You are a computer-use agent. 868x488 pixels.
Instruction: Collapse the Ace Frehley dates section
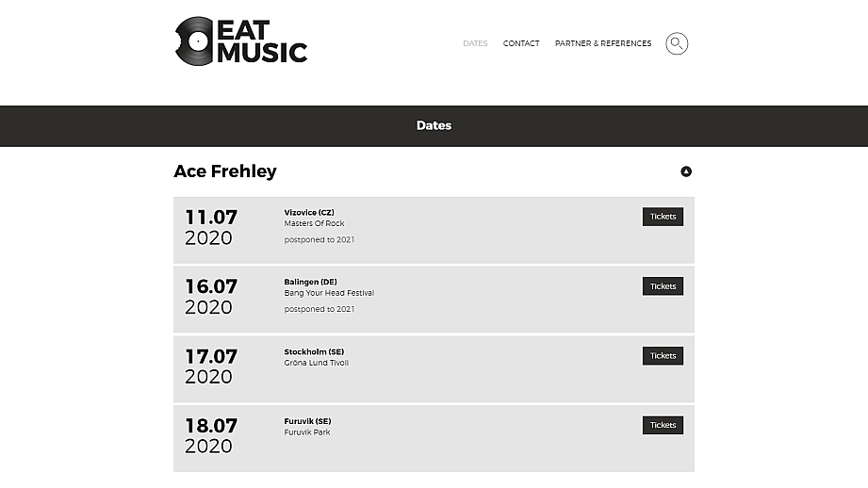[x=686, y=171]
